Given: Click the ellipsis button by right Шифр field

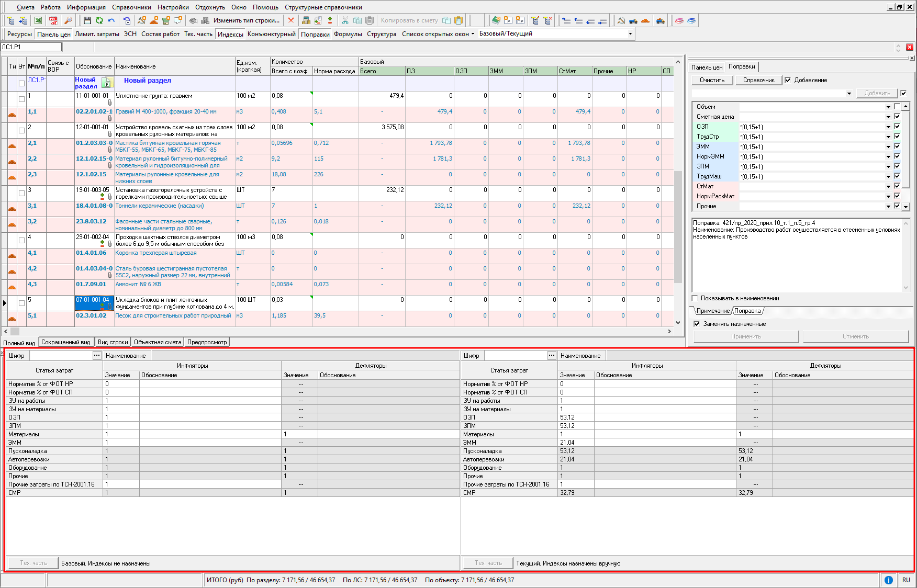Looking at the screenshot, I should [552, 355].
